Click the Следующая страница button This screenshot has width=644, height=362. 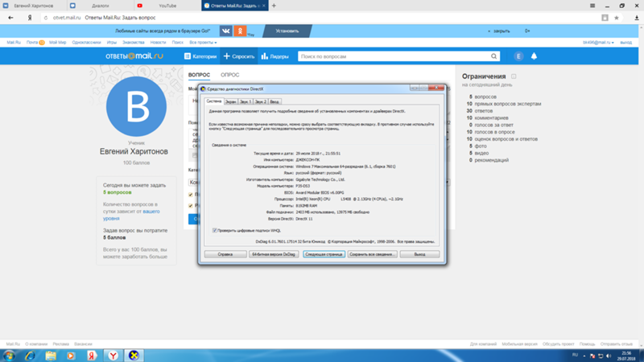click(x=324, y=254)
